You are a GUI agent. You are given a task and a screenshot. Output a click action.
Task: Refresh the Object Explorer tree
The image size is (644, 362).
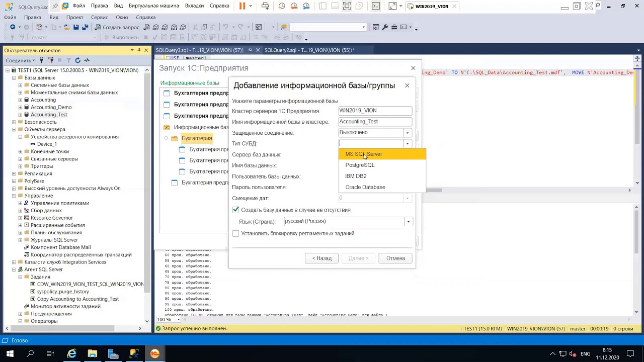click(x=78, y=60)
